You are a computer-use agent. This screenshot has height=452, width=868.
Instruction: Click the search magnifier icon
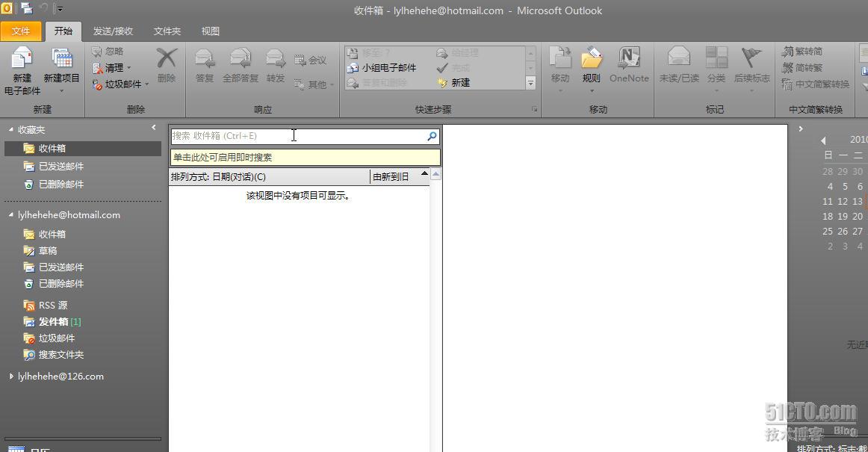click(432, 136)
